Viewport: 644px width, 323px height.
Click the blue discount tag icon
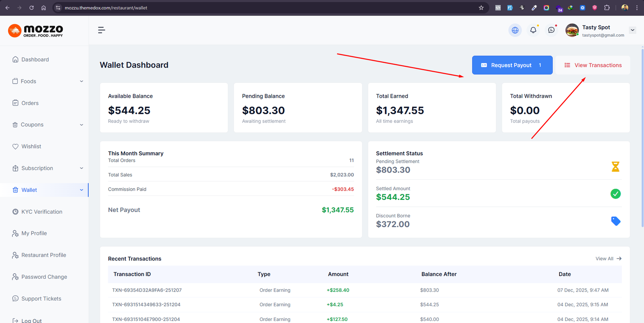coord(615,221)
